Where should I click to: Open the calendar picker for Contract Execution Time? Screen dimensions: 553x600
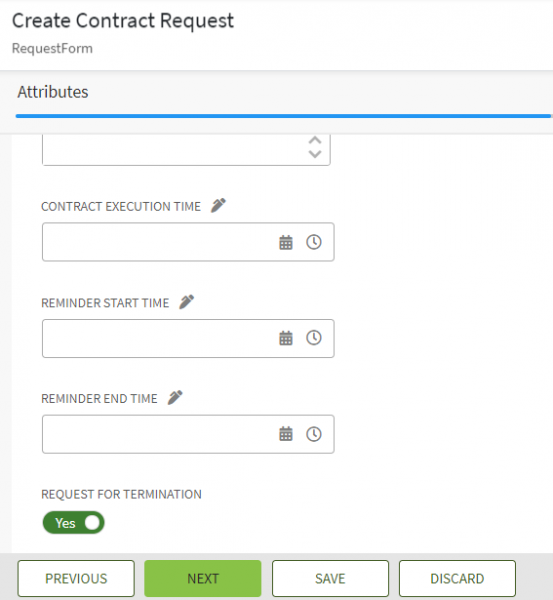pos(285,242)
